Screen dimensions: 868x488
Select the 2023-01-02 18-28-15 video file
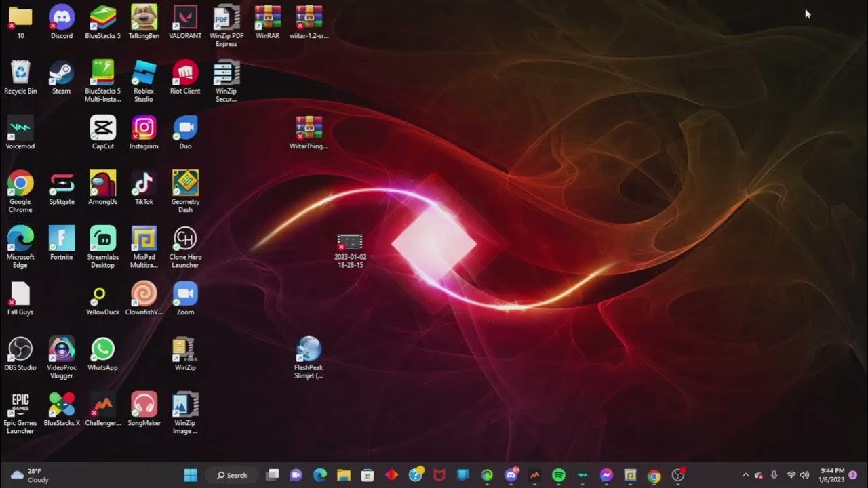point(350,251)
